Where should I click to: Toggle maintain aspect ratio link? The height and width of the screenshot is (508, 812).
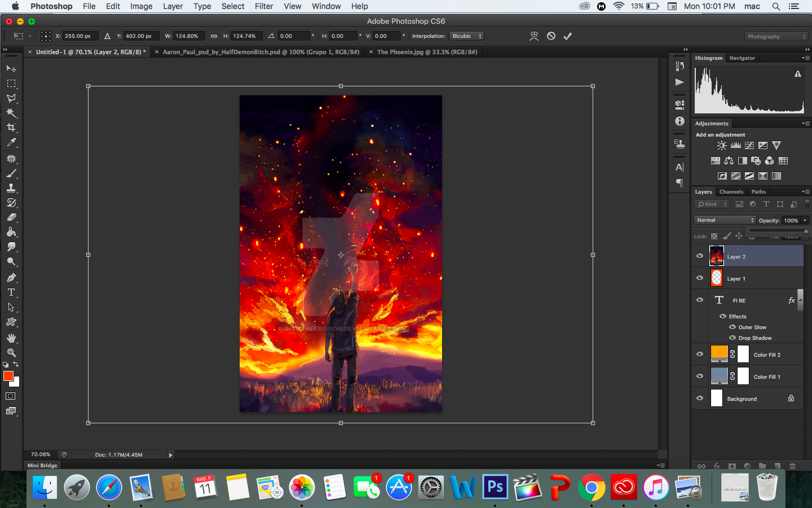[x=214, y=36]
